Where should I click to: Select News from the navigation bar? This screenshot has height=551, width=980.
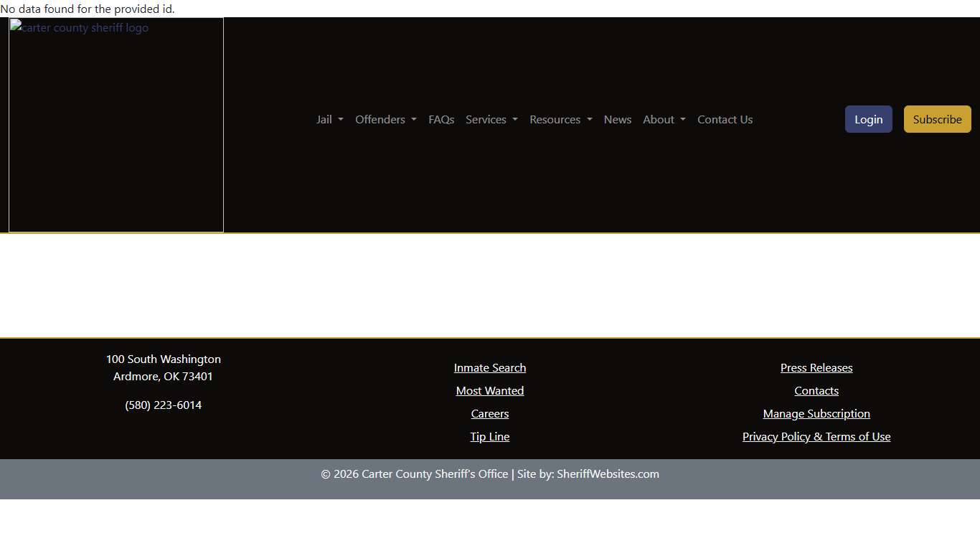pyautogui.click(x=617, y=119)
